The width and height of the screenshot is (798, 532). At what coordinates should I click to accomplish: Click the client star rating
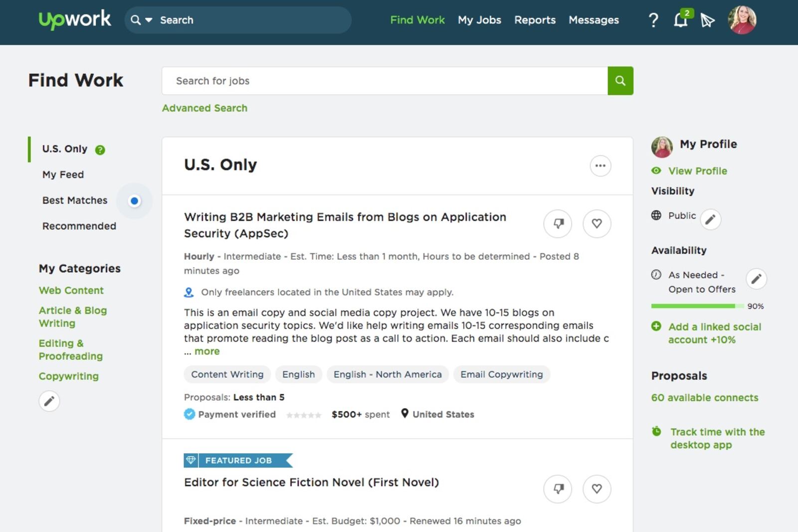coord(304,415)
